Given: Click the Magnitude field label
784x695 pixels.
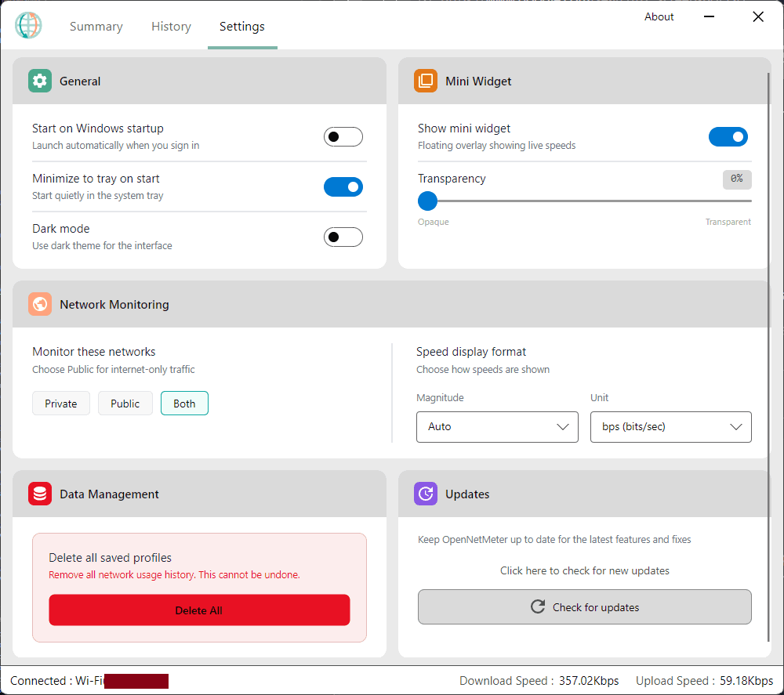Looking at the screenshot, I should pos(440,398).
